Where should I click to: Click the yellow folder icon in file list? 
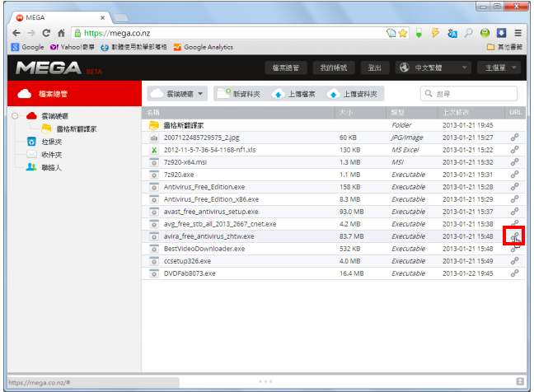[x=154, y=125]
